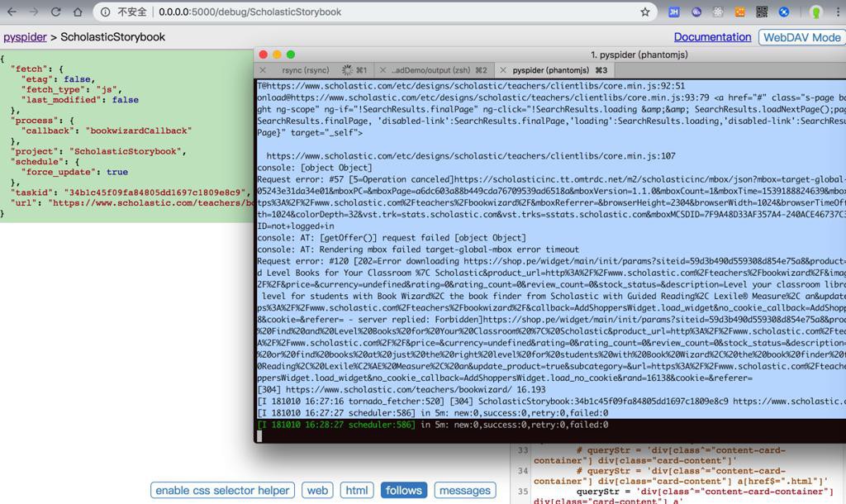Open the web preview tab
The image size is (846, 504).
(x=317, y=491)
